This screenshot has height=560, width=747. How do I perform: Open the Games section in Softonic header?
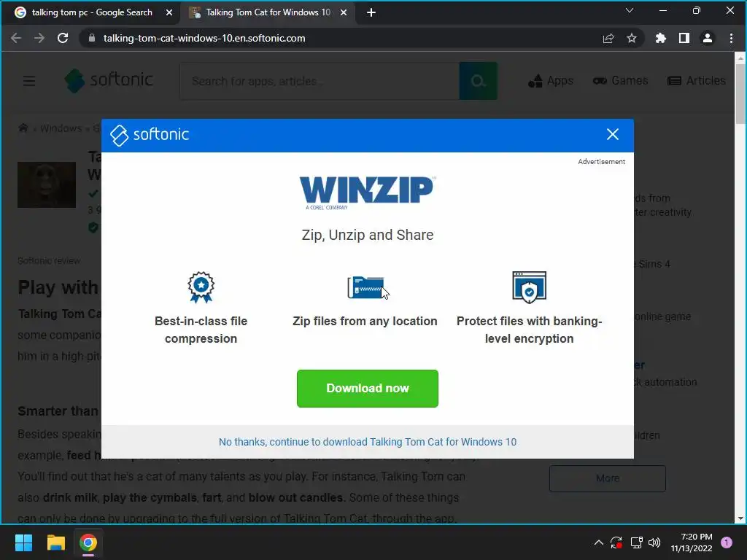click(x=620, y=81)
